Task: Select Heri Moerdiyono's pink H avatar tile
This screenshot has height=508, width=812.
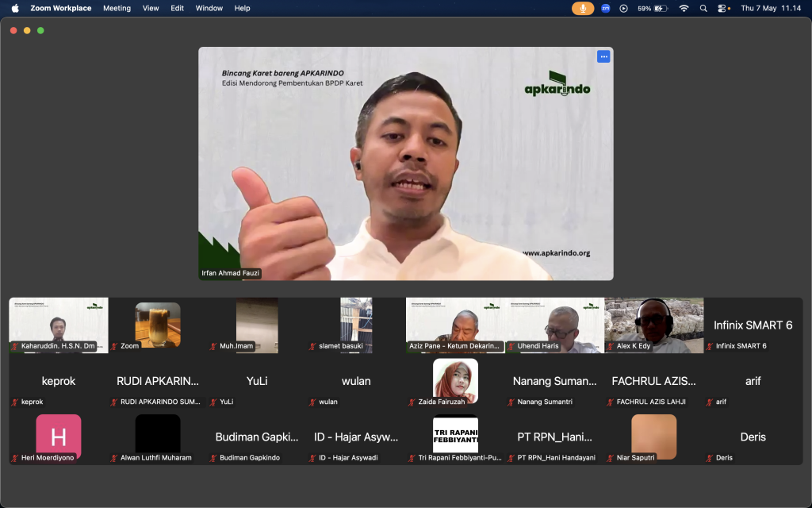Action: [59, 437]
